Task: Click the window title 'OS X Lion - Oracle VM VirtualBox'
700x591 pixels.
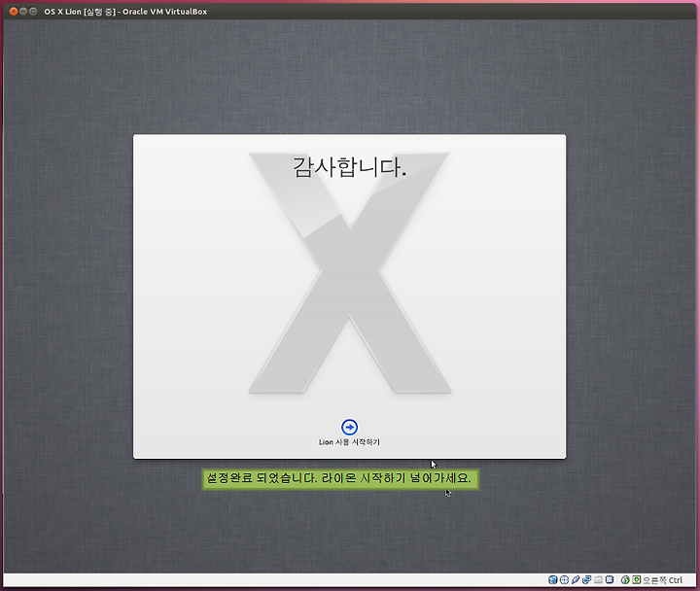Action: pos(125,12)
